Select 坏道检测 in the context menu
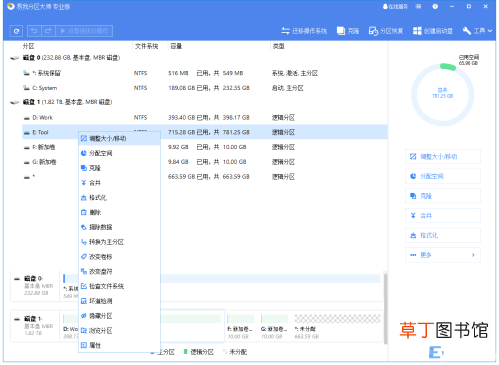The width and height of the screenshot is (499, 365). pos(119,301)
